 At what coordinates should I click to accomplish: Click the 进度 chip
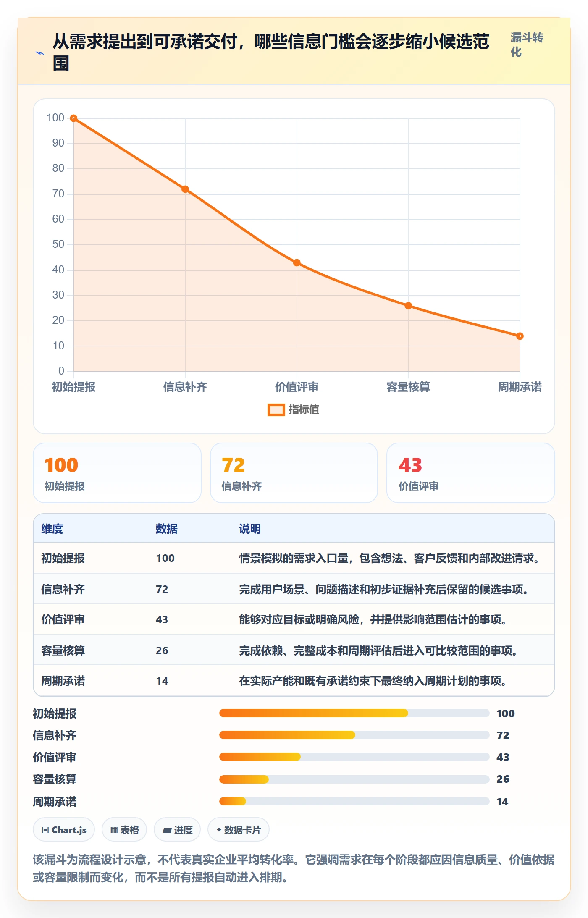tap(177, 830)
